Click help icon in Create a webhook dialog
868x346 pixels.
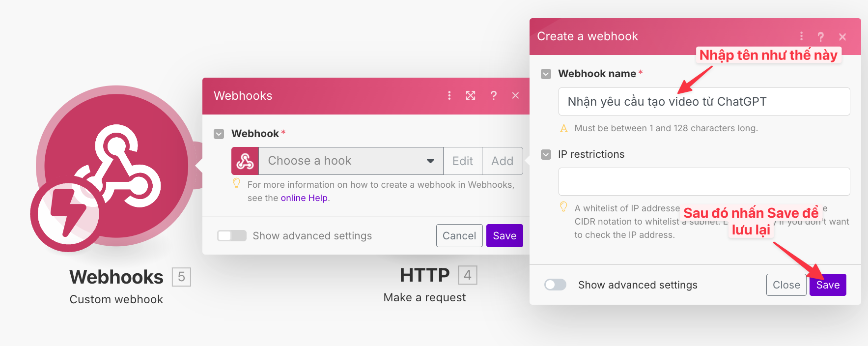pos(821,36)
